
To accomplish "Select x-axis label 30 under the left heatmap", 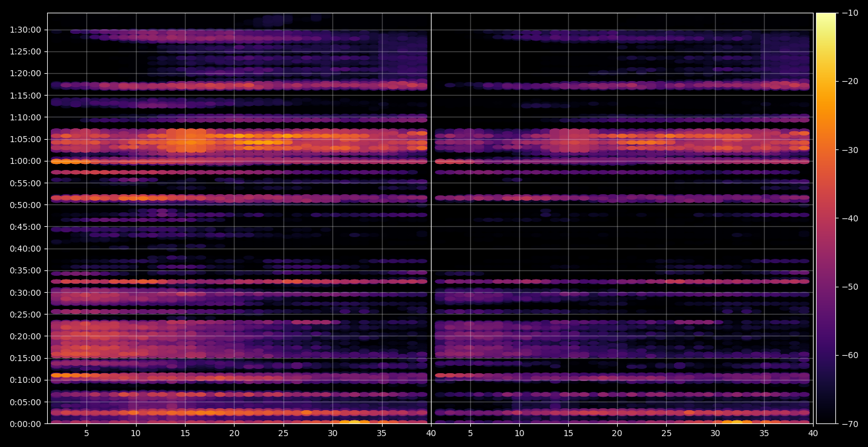I will [332, 434].
